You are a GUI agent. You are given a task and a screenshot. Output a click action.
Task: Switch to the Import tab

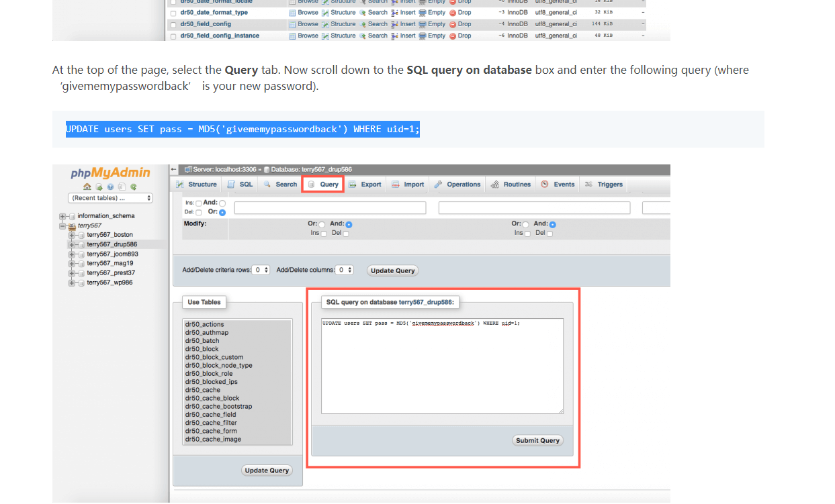click(408, 185)
